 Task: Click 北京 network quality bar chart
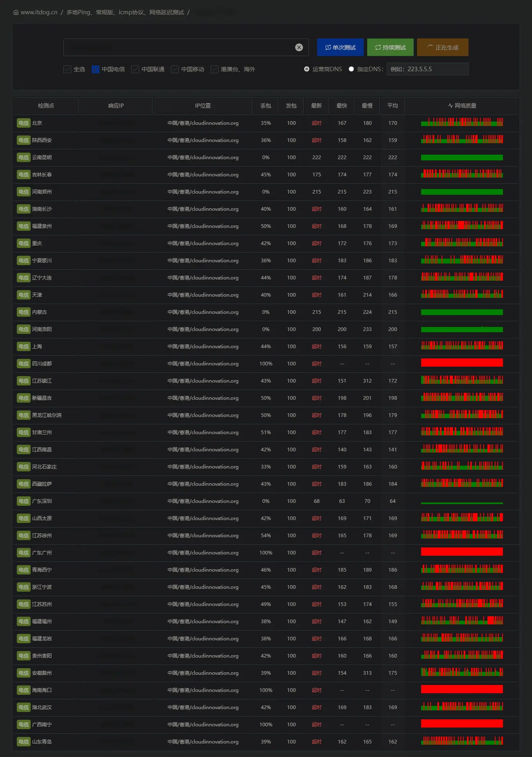pyautogui.click(x=462, y=122)
